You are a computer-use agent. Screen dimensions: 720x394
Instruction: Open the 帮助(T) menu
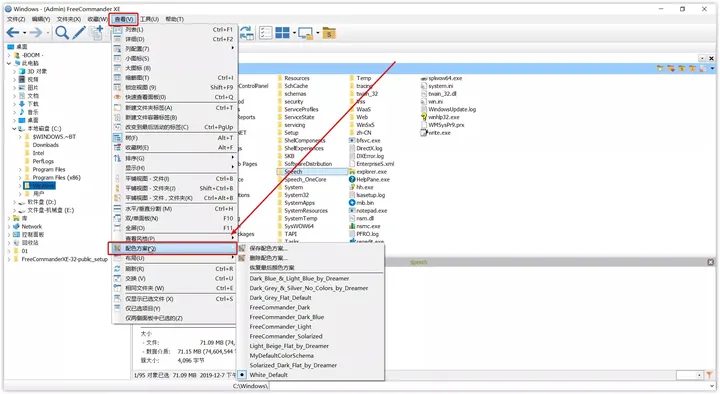pos(174,19)
